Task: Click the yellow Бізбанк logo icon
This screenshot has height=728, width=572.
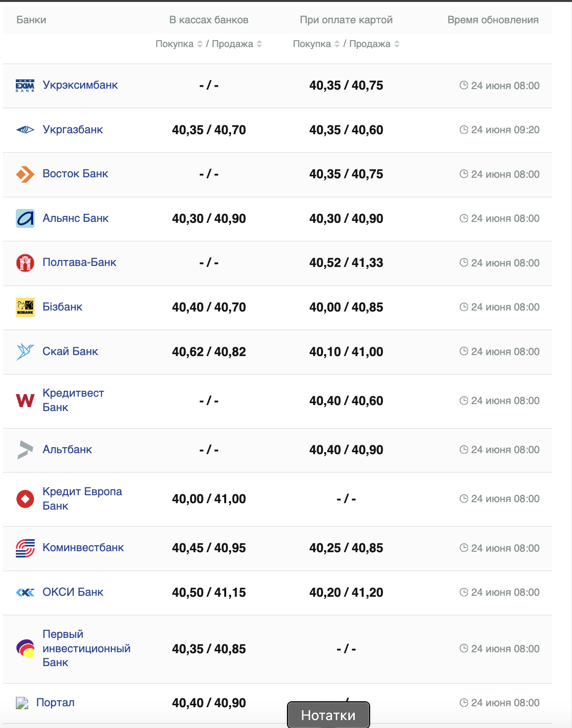Action: click(x=25, y=307)
